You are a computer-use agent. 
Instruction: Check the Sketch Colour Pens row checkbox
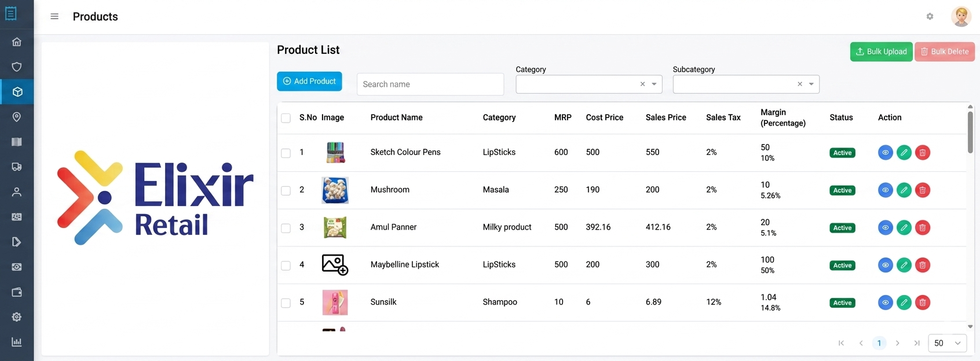click(286, 153)
